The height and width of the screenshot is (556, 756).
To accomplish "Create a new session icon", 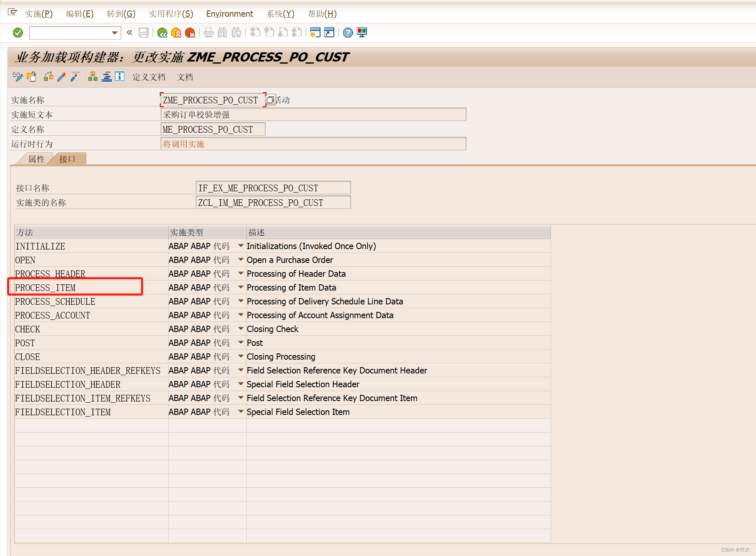I will [315, 33].
